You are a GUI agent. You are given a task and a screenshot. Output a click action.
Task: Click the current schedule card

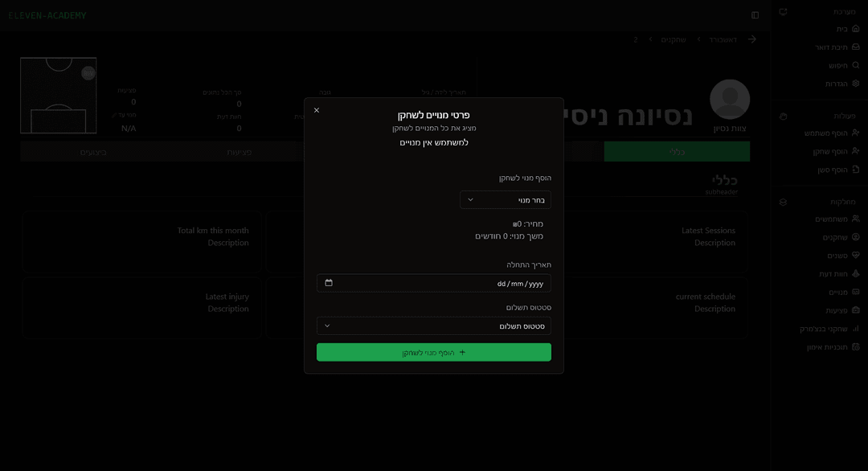point(656,308)
